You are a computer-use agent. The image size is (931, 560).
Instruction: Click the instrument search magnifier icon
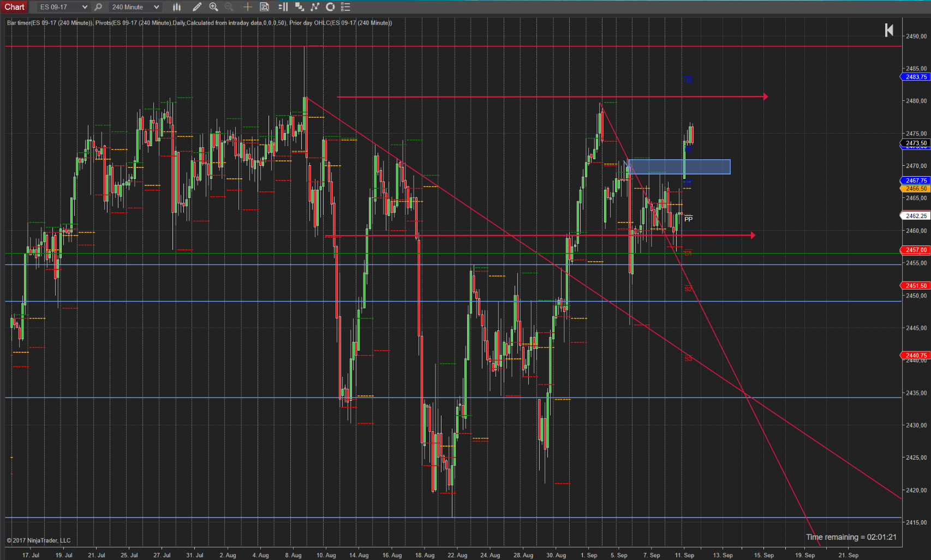[98, 7]
